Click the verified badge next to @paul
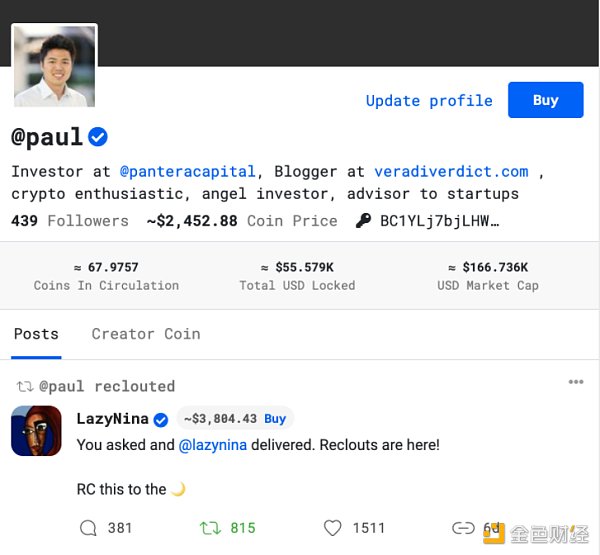This screenshot has width=600, height=555. [x=98, y=137]
